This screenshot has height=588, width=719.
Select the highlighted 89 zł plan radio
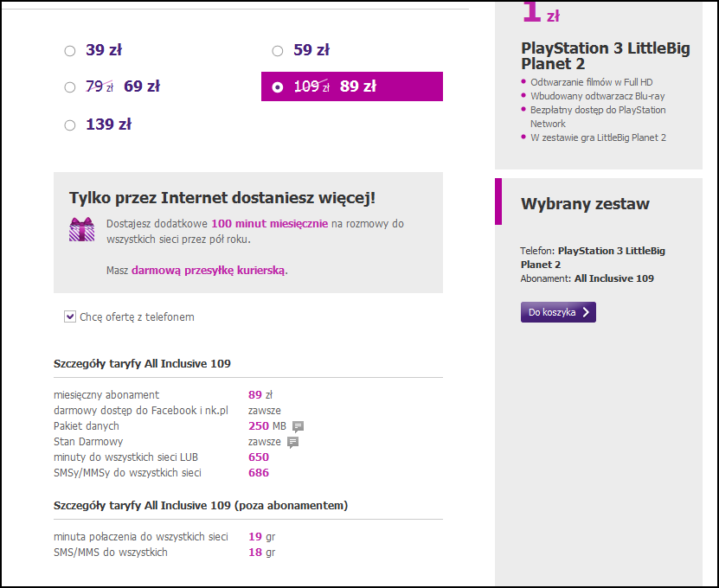pyautogui.click(x=278, y=86)
